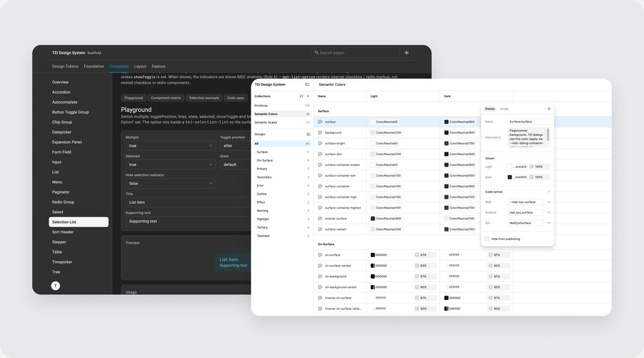Edit the Web code syntax field
644x358 pixels.
pos(525,202)
